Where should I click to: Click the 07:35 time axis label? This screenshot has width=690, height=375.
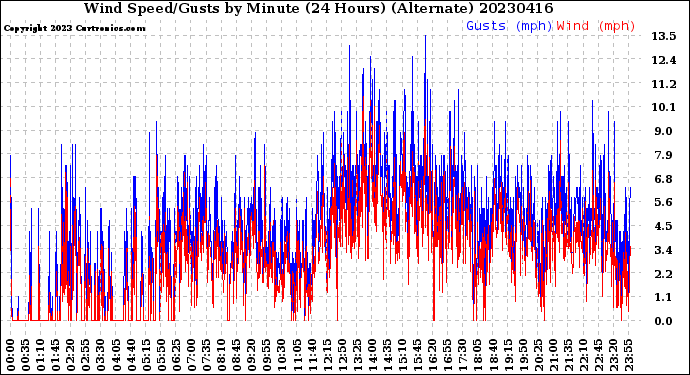coord(206,355)
